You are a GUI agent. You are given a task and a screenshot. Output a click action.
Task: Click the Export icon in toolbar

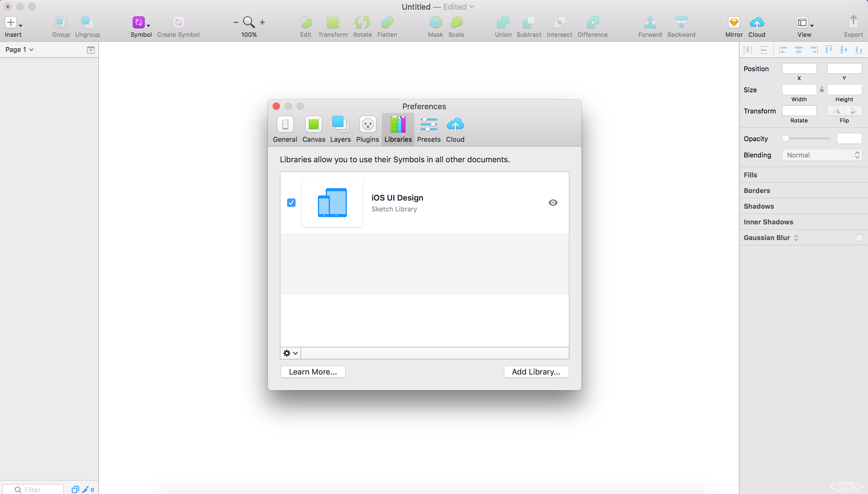(853, 22)
